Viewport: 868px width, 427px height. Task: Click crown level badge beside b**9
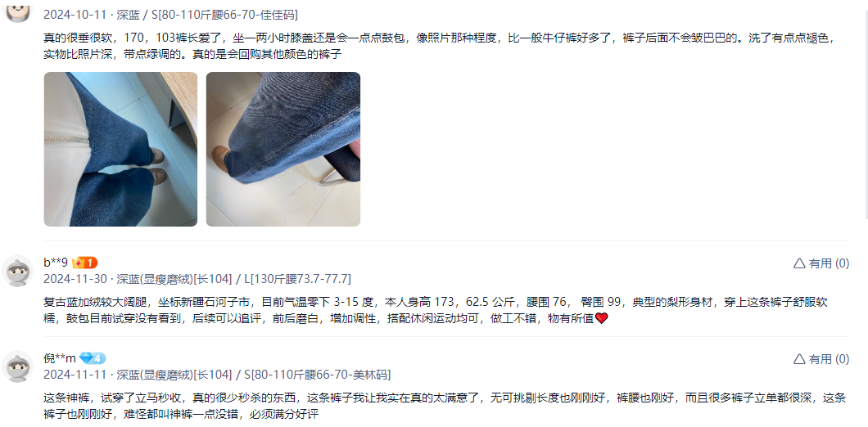point(84,263)
